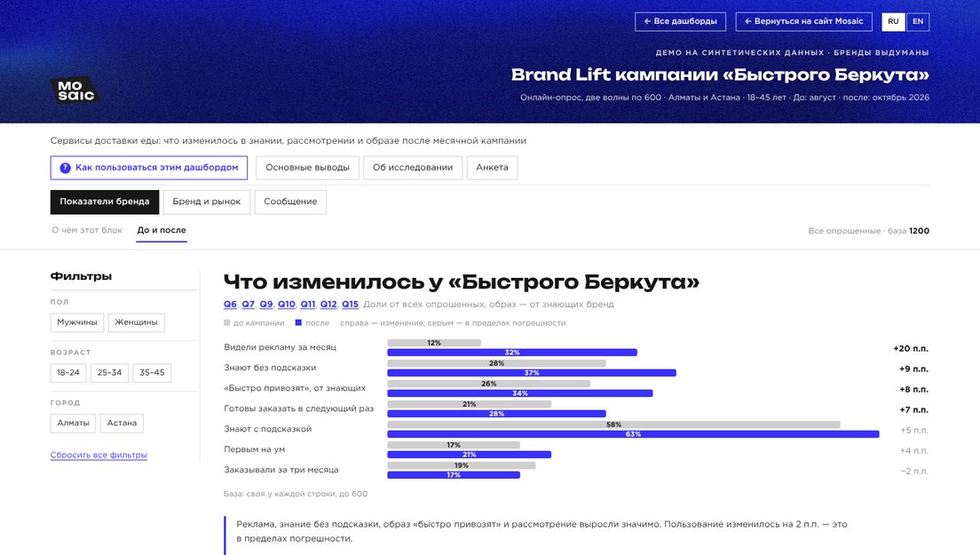Screen dimensions: 980x555
Task: Open the 'Анкета' questionnaire
Action: pos(492,168)
